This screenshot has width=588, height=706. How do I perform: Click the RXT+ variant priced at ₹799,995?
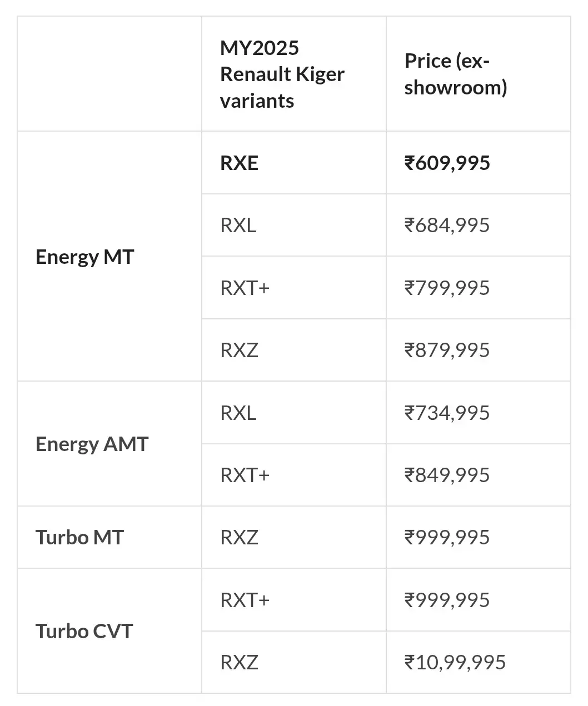click(245, 288)
